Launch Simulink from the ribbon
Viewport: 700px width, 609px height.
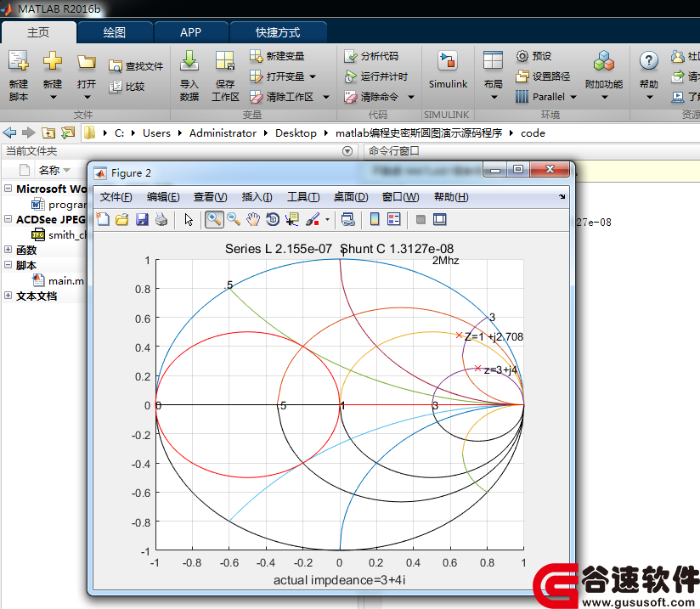(x=448, y=70)
